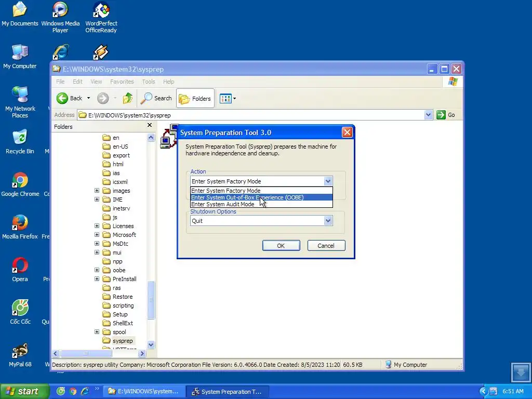Click Cancel in Sysprep dialog
Image resolution: width=532 pixels, height=399 pixels.
tap(326, 246)
